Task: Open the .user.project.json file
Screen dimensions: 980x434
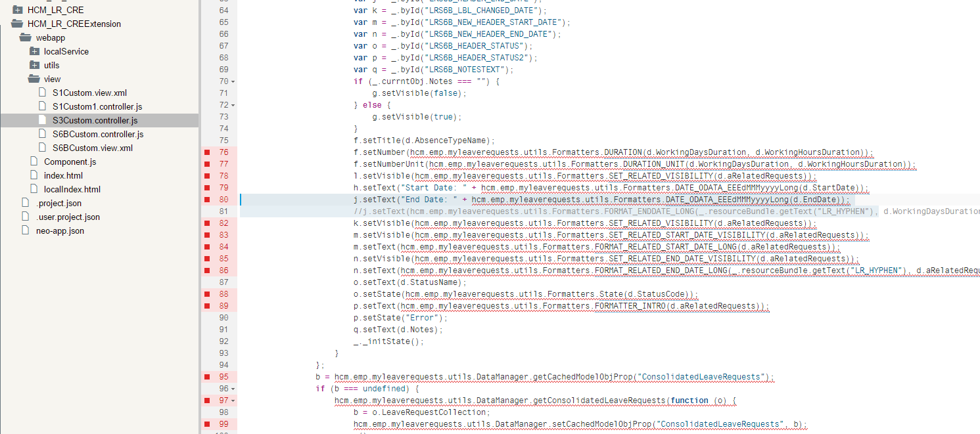Action: point(68,217)
